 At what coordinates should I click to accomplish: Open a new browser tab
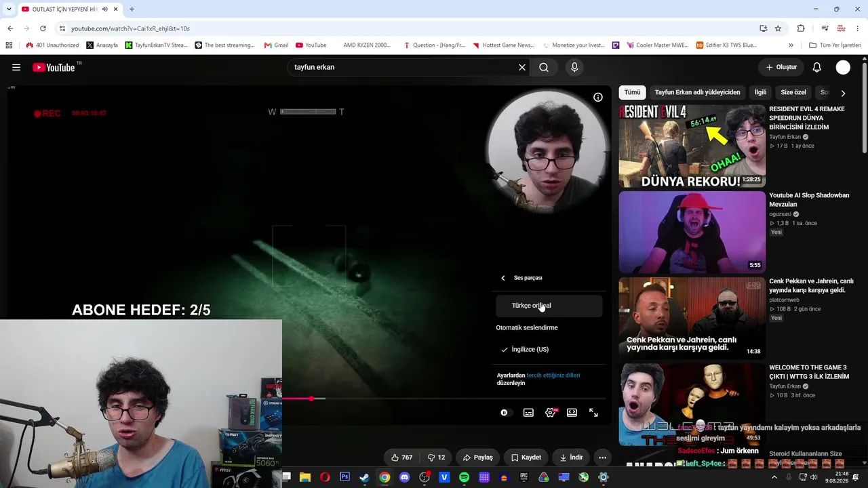click(x=132, y=9)
